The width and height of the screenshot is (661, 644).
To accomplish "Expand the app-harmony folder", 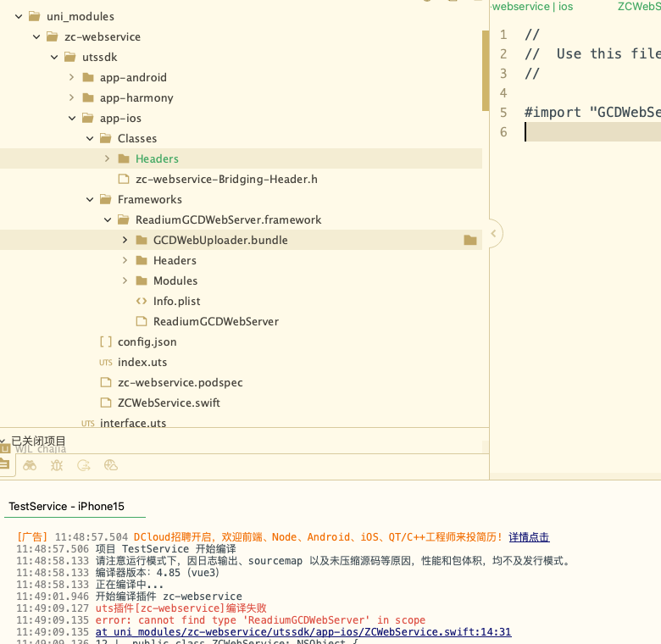I will point(72,97).
